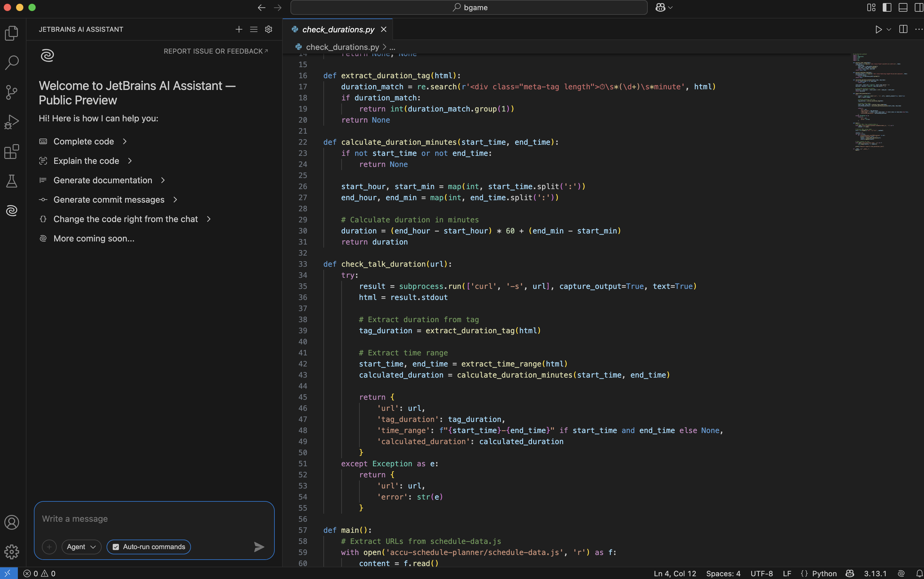Open the Source Control view
Screen dimensions: 924x579
[x=11, y=92]
